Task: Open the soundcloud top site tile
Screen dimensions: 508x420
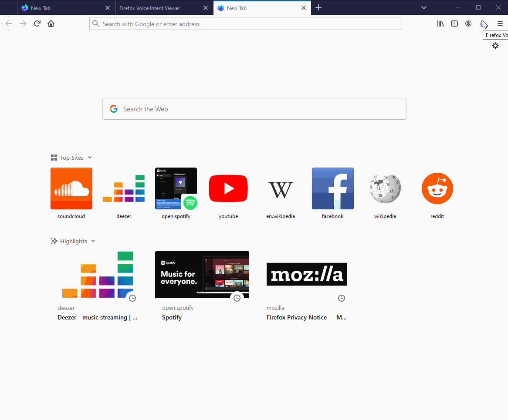Action: (x=71, y=188)
